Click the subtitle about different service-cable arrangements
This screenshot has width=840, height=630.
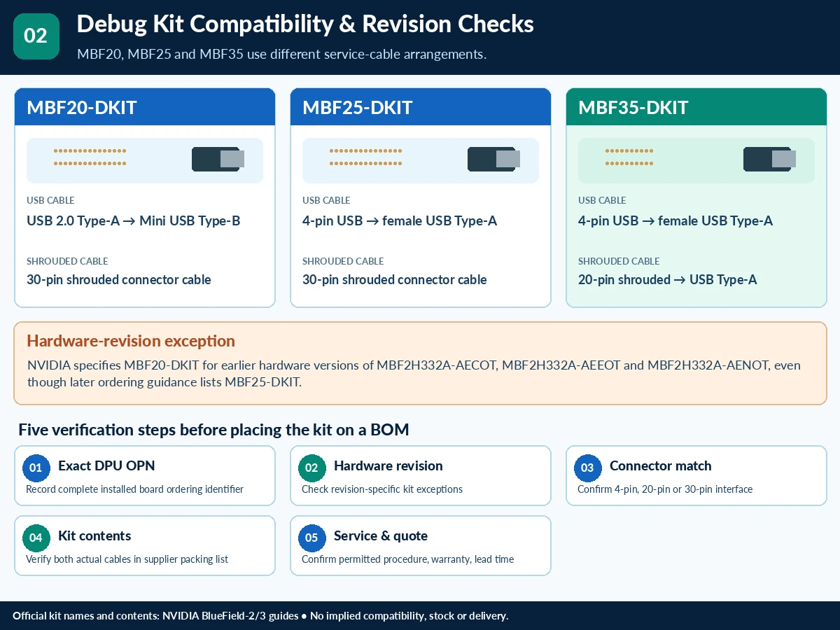point(281,55)
